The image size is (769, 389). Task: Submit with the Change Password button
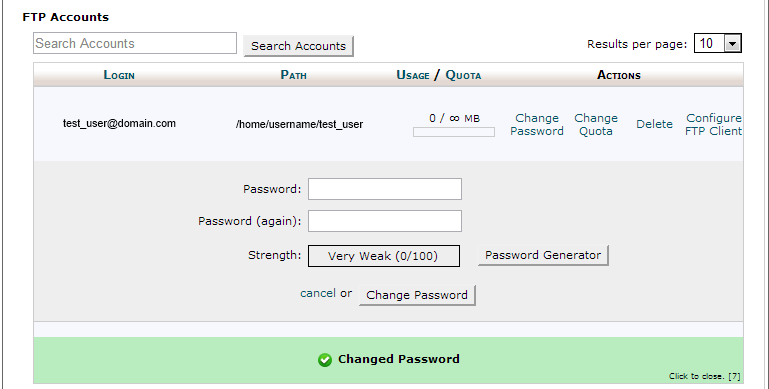(x=417, y=295)
